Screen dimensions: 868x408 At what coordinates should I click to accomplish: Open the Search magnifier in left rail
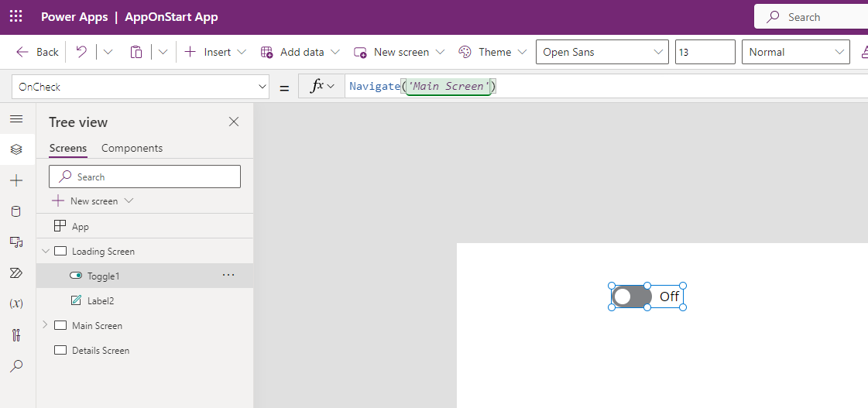tap(16, 366)
